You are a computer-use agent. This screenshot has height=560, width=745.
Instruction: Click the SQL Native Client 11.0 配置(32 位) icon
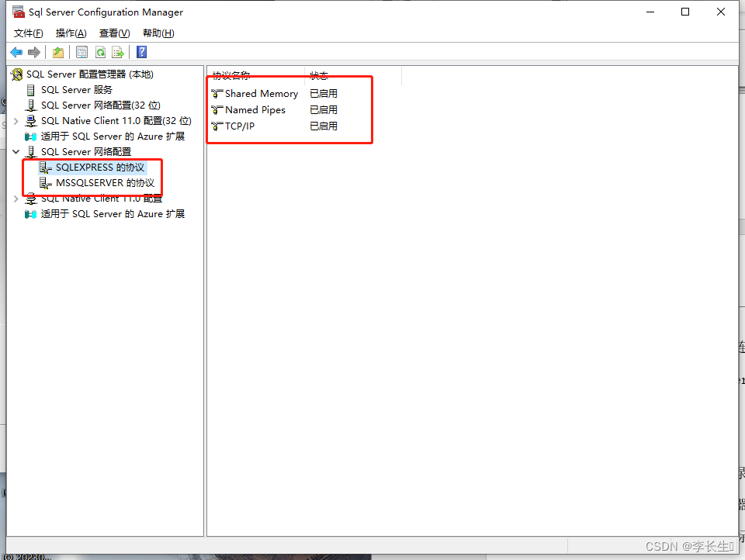[31, 121]
